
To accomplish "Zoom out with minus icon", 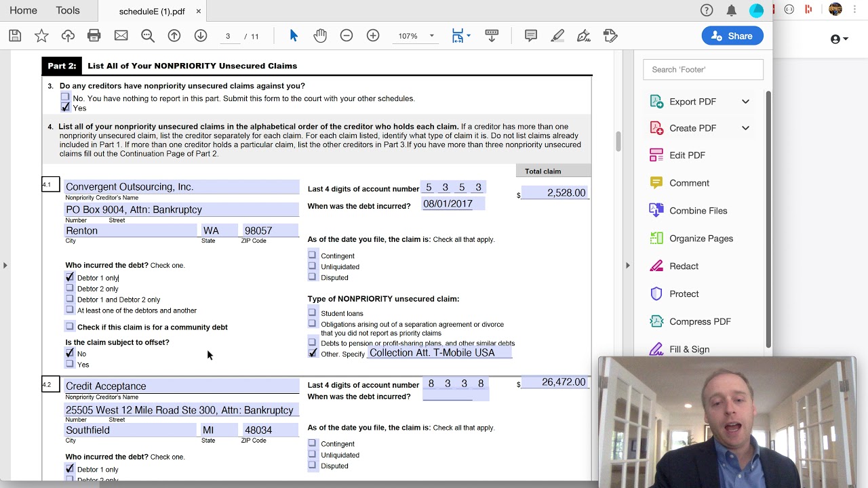I will tap(347, 36).
